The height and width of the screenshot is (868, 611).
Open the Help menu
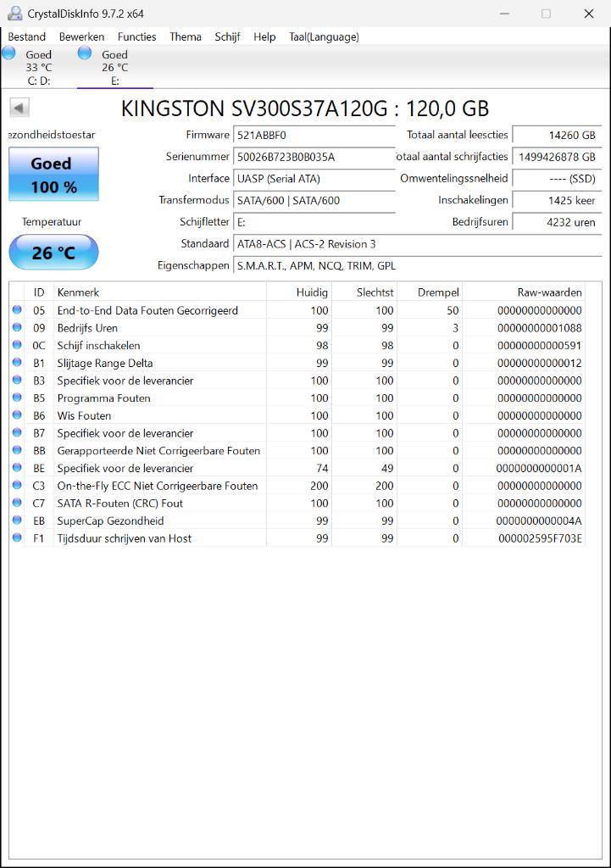pyautogui.click(x=264, y=36)
